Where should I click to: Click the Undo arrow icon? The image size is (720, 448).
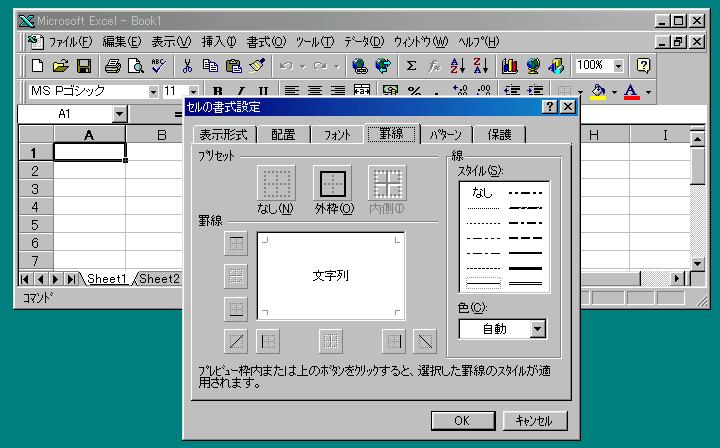286,66
